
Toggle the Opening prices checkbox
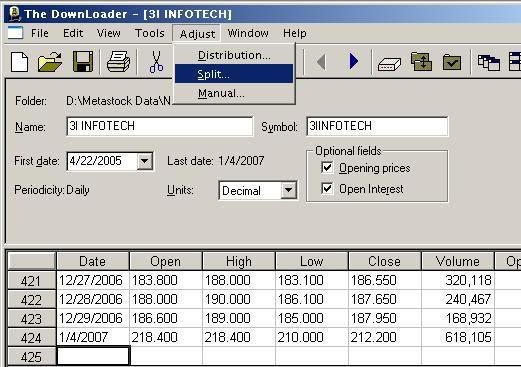click(327, 168)
